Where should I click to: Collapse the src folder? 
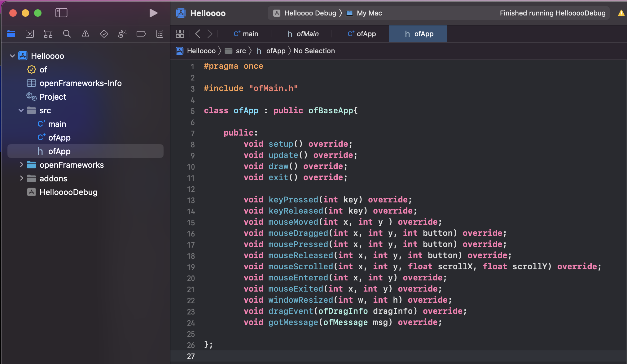tap(21, 110)
